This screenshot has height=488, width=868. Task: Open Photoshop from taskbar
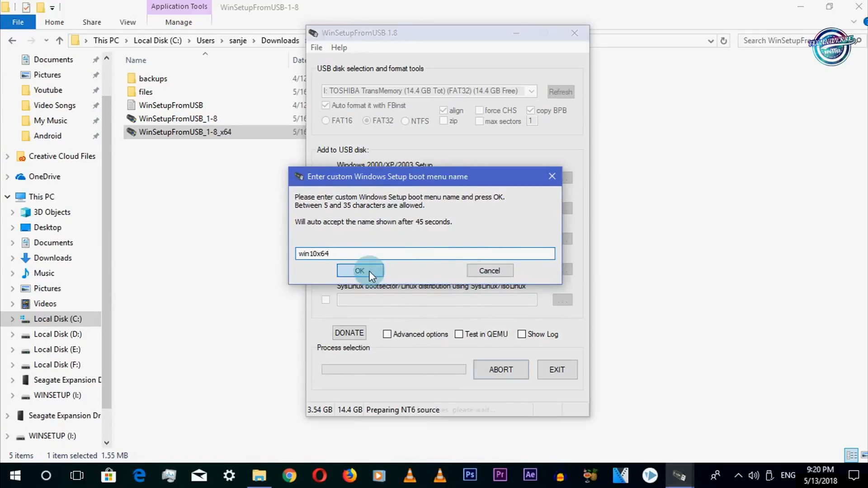[x=470, y=475]
